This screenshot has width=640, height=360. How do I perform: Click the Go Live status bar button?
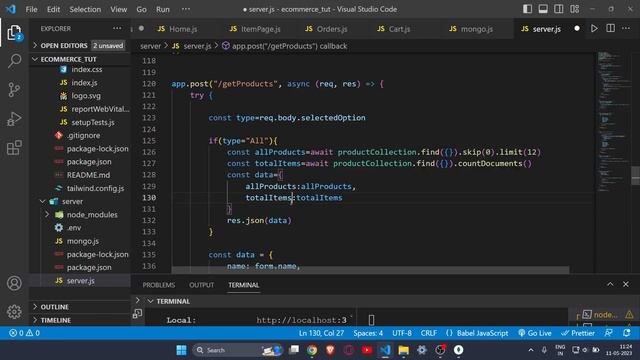(x=535, y=333)
